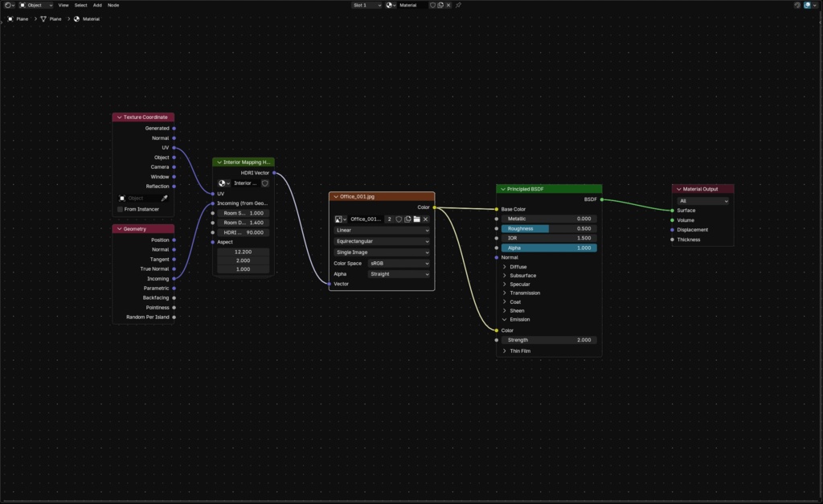Unlink the Material with the X icon

pyautogui.click(x=448, y=6)
